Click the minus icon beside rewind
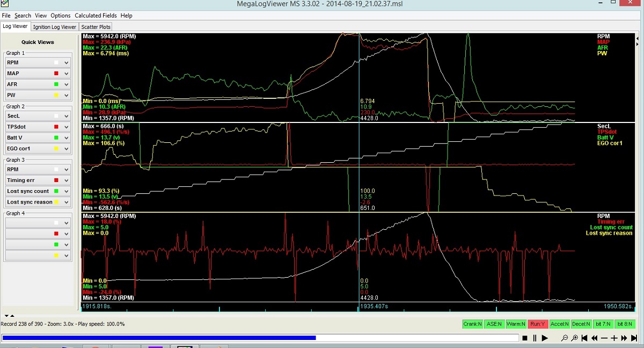Screen dimensions: 644x348 coord(604,338)
